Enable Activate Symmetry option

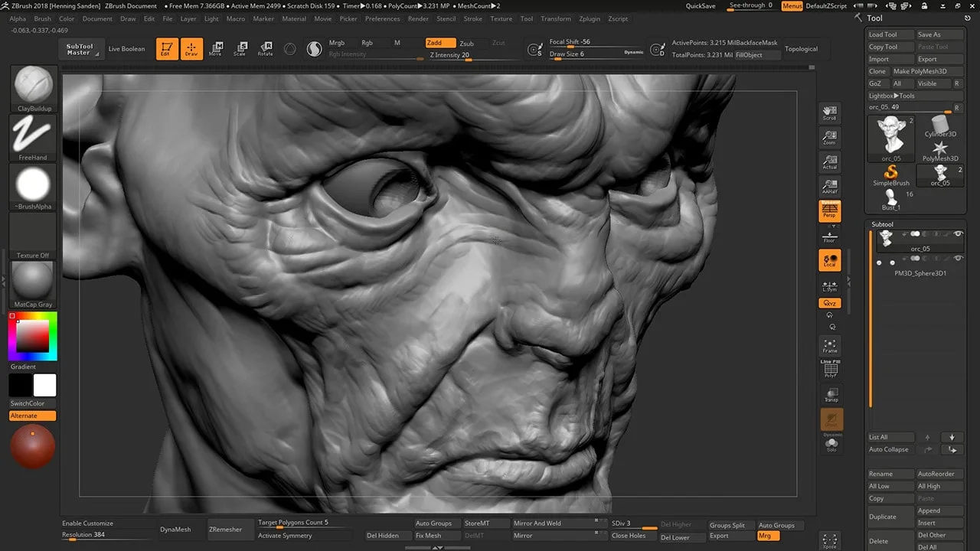285,536
